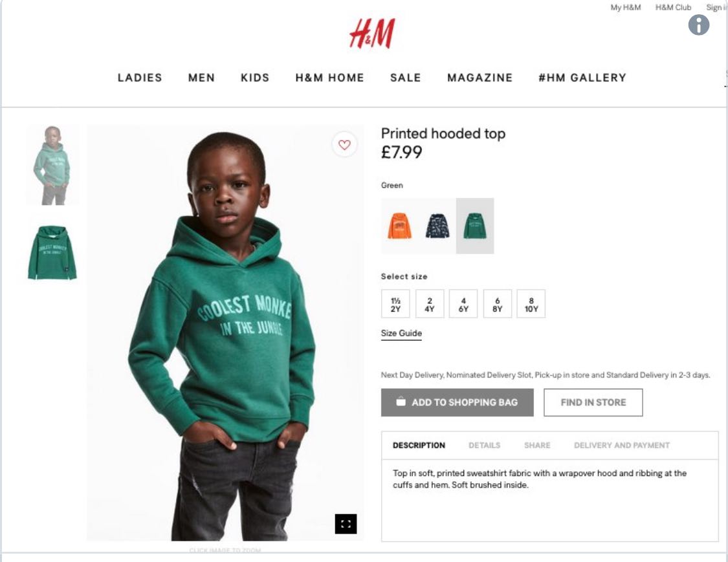Open the KIDS menu
728x562 pixels.
[255, 78]
